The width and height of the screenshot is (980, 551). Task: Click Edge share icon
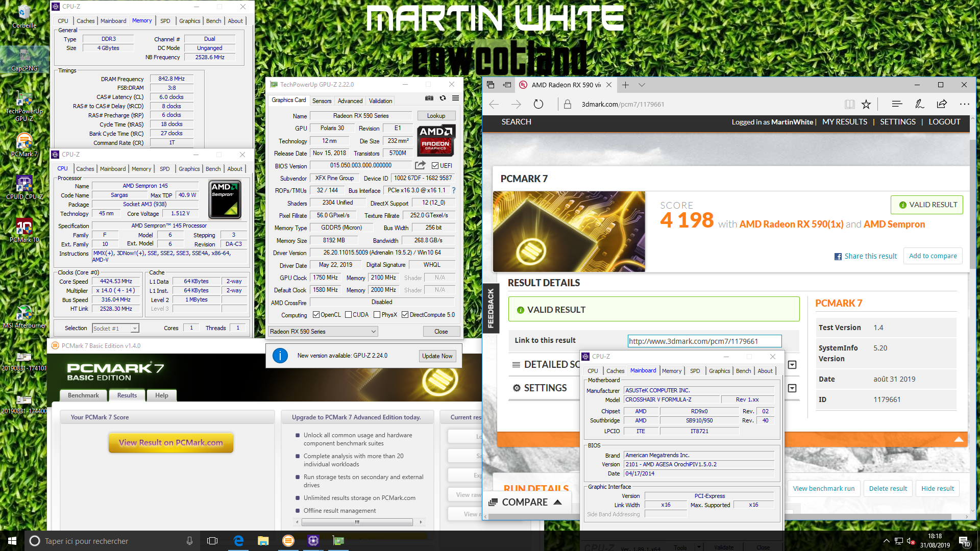click(x=942, y=104)
